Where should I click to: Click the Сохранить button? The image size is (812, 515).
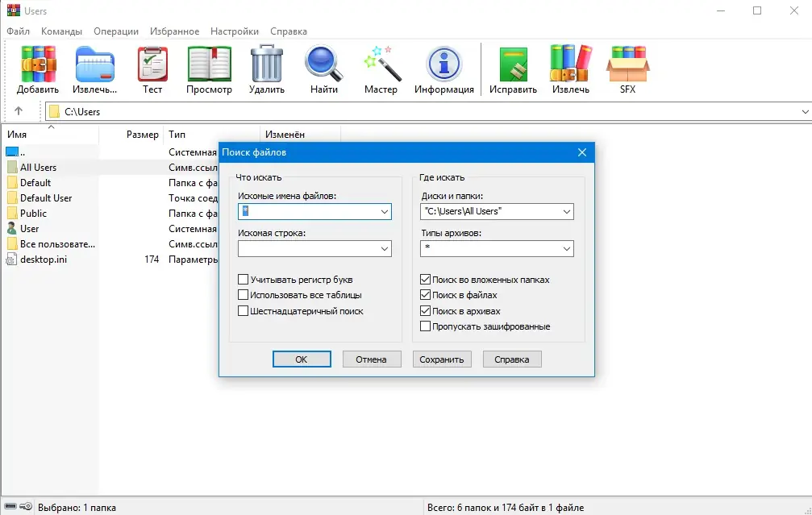click(442, 359)
